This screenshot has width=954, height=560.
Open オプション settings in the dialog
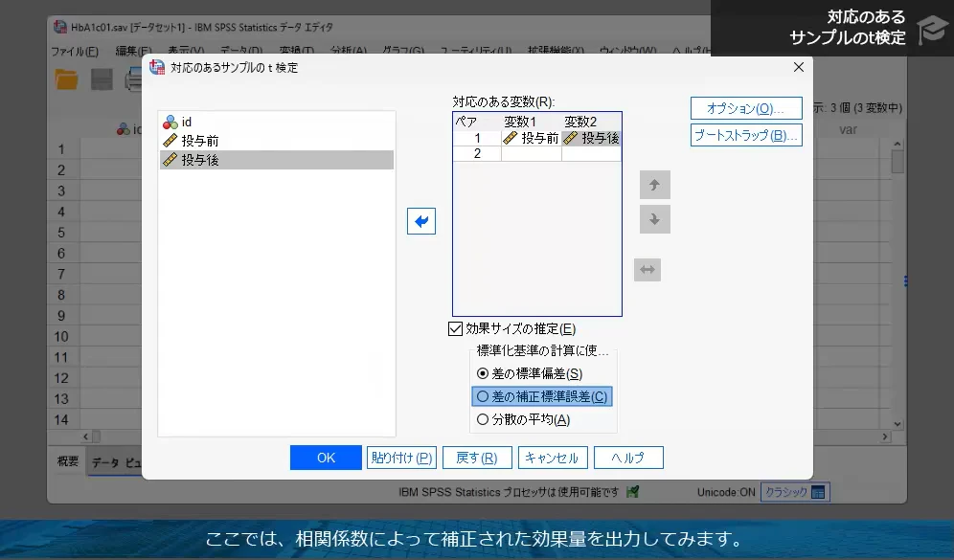tap(745, 107)
